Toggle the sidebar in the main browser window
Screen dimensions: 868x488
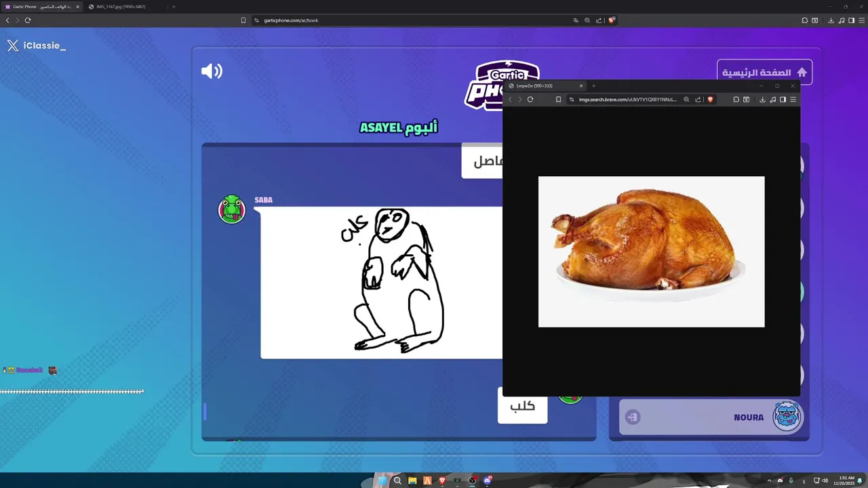(x=852, y=20)
